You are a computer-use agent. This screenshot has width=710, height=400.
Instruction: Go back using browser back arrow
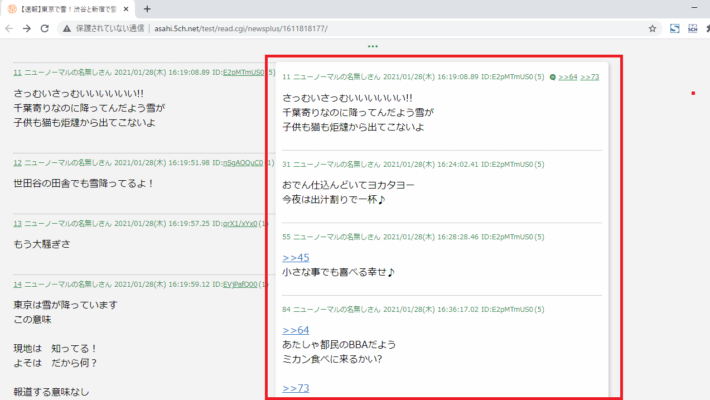(9, 29)
